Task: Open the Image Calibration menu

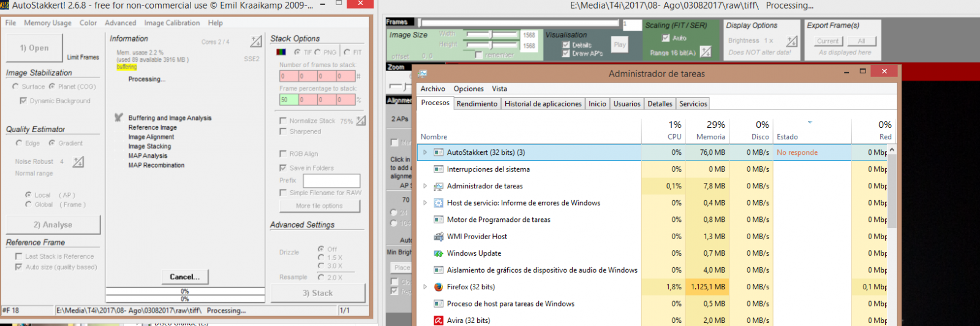Action: 172,23
